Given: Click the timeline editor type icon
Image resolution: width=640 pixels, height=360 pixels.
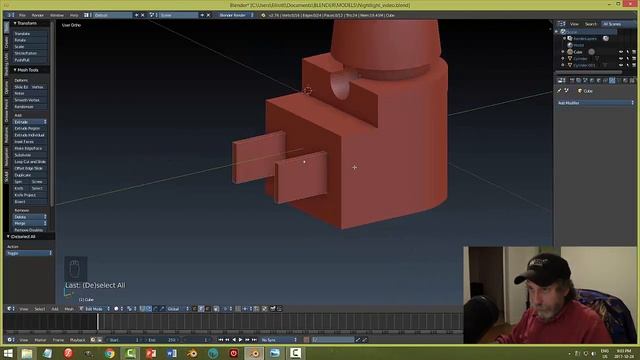Looking at the screenshot, I should (11, 340).
